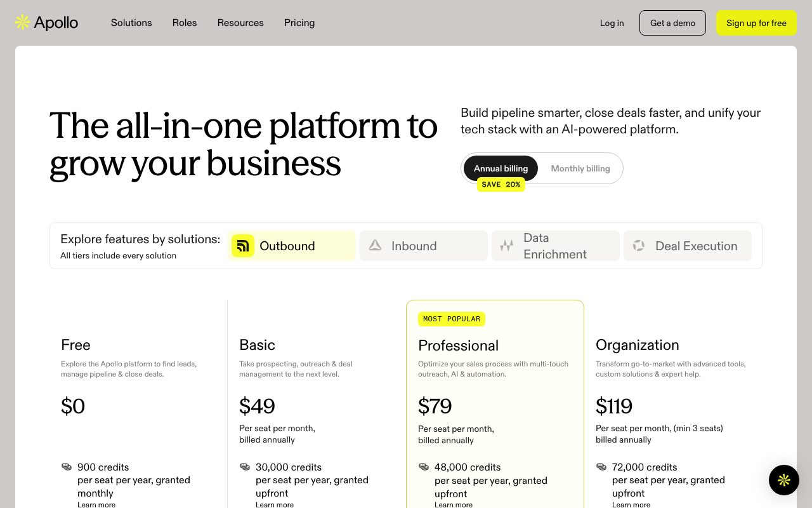
Task: Click Sign up for free
Action: point(756,23)
